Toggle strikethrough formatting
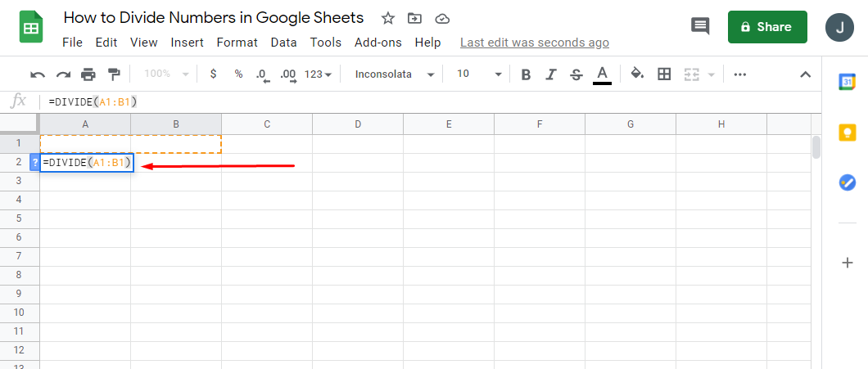Viewport: 868px width, 369px height. click(576, 74)
